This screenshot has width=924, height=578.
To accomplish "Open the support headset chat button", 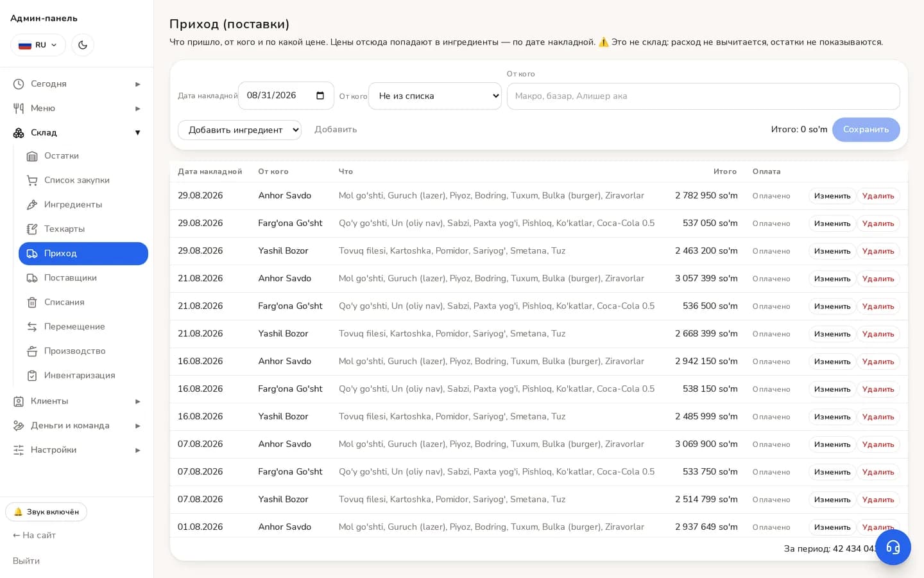I will tap(893, 547).
